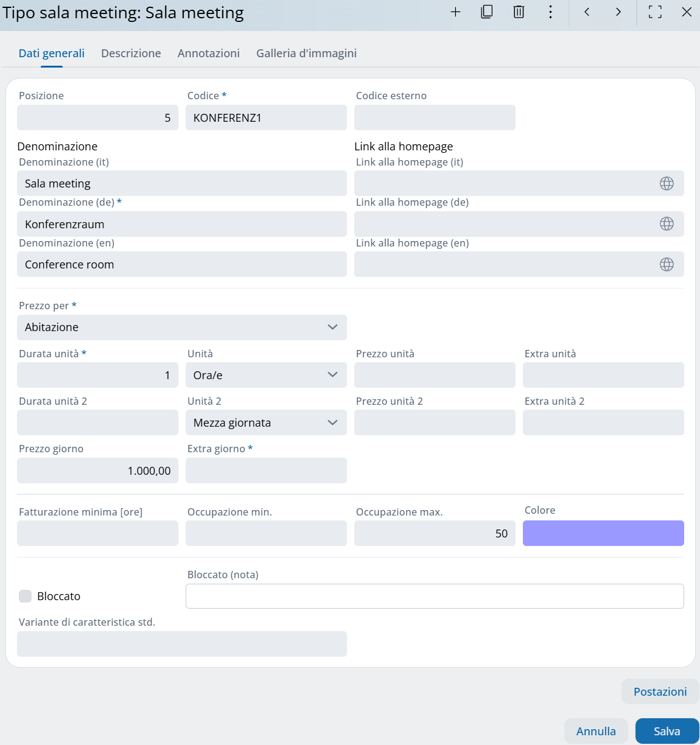Screen dimensions: 700x745
Task: Click the Bloccato (nota) text field
Action: (x=434, y=596)
